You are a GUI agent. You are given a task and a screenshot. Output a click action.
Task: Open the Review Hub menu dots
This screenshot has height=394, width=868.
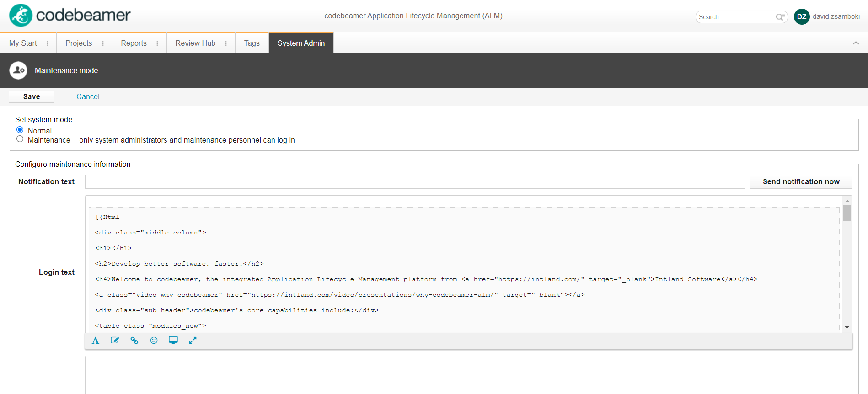click(x=226, y=43)
